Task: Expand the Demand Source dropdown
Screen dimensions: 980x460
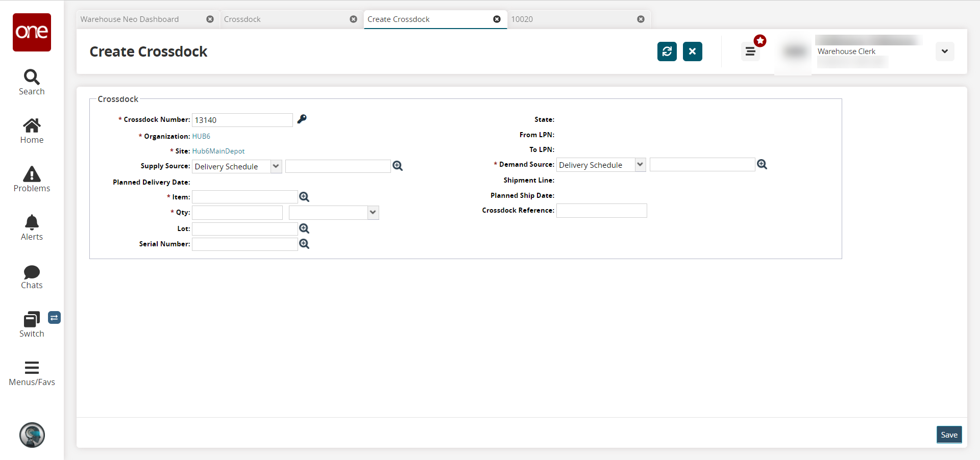Action: point(640,165)
